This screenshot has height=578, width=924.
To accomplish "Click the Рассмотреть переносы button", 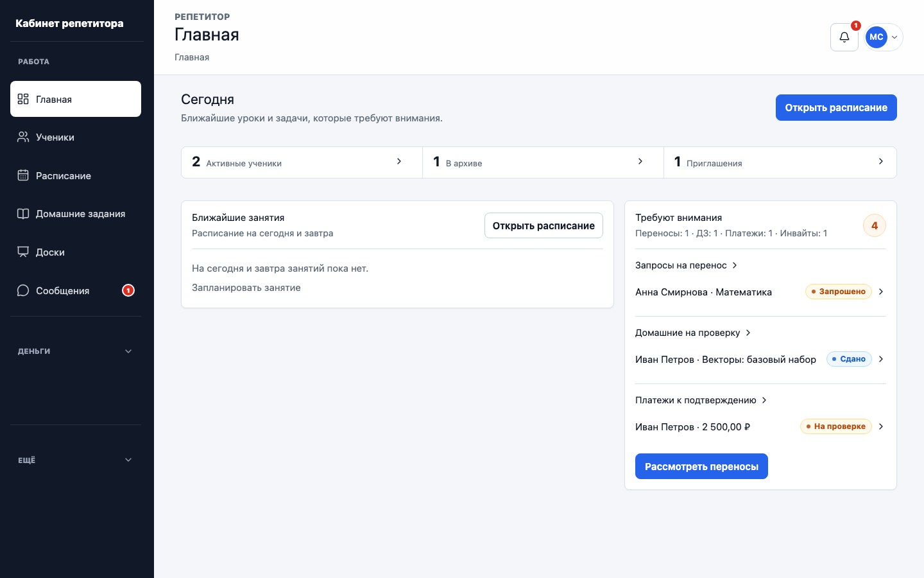I will (x=701, y=466).
